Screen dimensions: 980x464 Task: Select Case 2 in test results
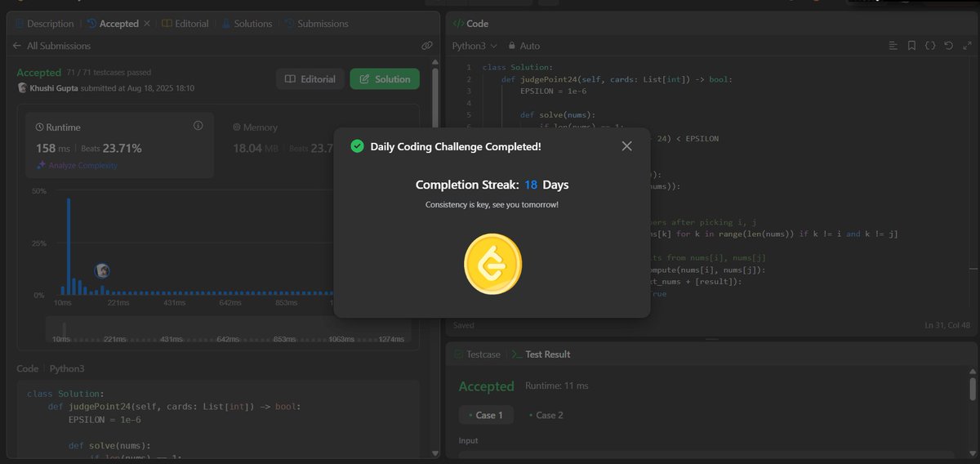546,415
